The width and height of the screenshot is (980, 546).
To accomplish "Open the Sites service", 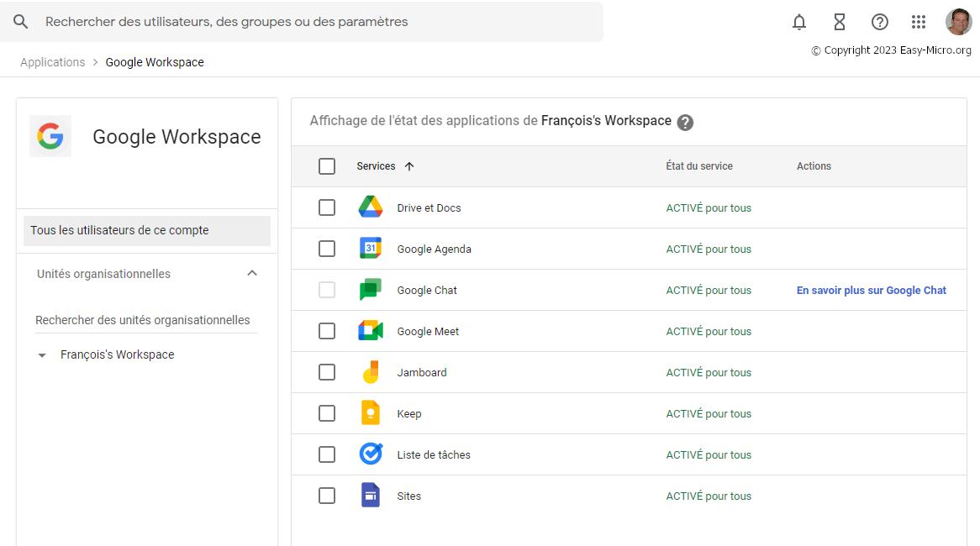I will pos(408,496).
